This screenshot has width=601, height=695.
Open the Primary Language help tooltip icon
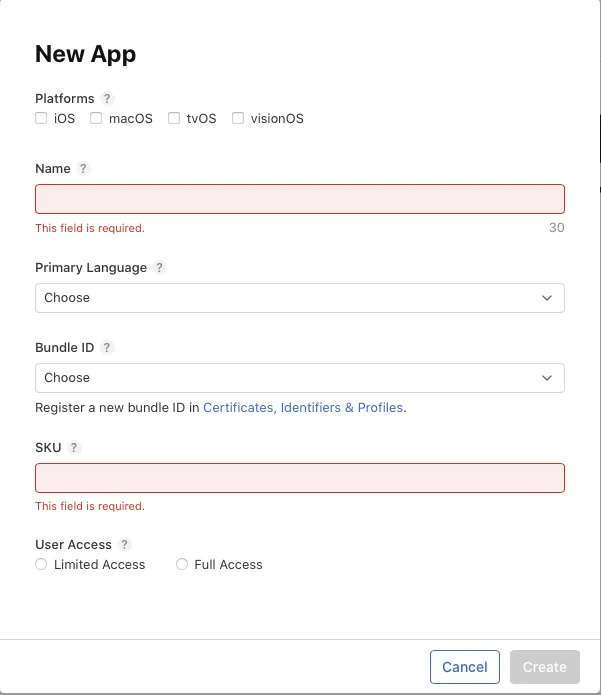[160, 268]
